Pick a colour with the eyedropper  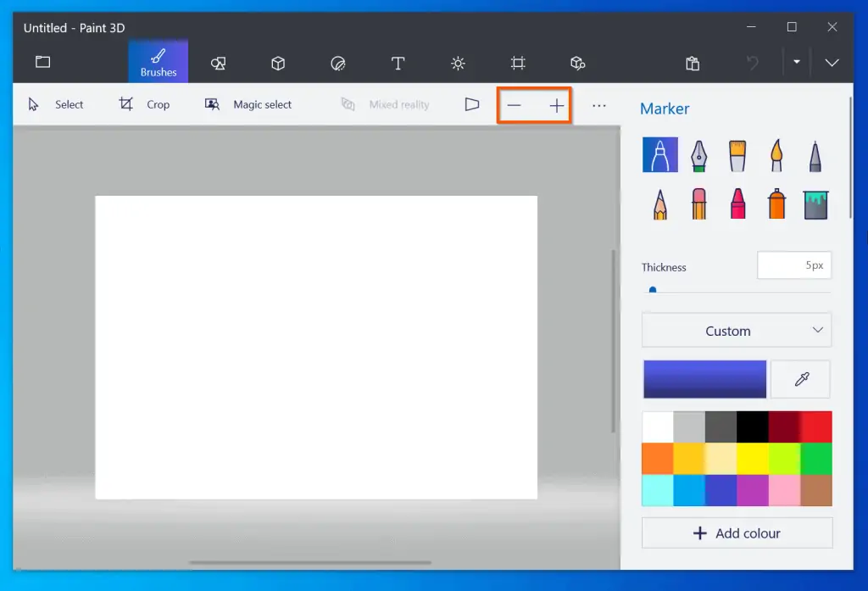click(800, 379)
